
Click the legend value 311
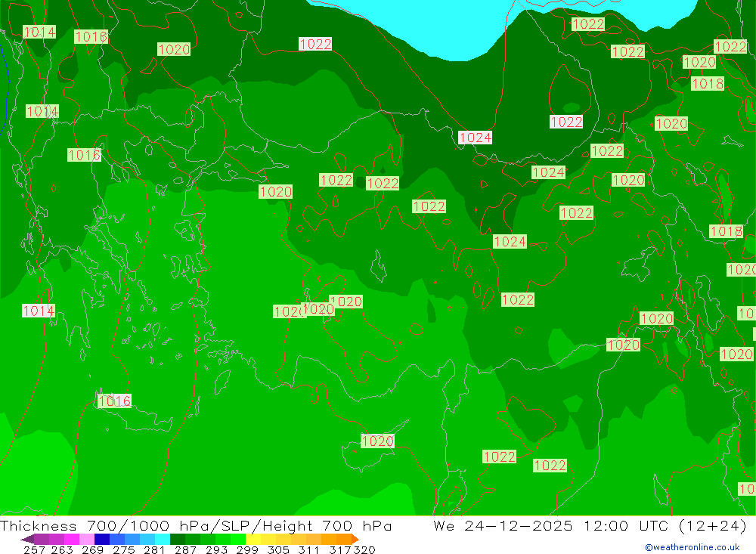point(308,549)
